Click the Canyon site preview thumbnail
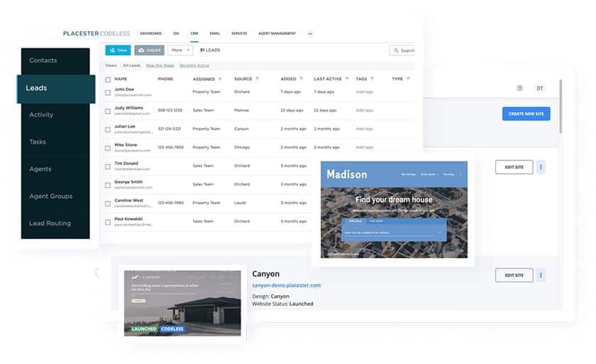The width and height of the screenshot is (596, 364). tap(182, 303)
